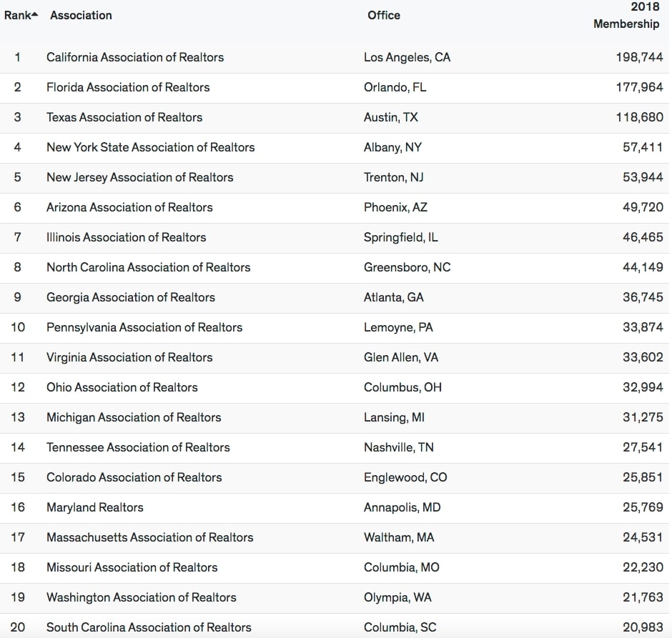Screen dimensions: 672x638
Task: Click Colorado membership number 25,851
Action: coord(643,477)
